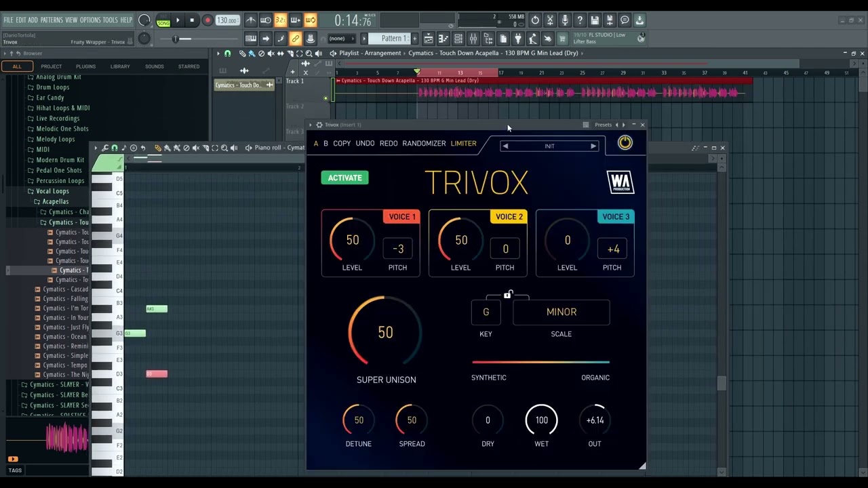Open the Trivox plugin options gear icon
868x488 pixels.
(319, 125)
